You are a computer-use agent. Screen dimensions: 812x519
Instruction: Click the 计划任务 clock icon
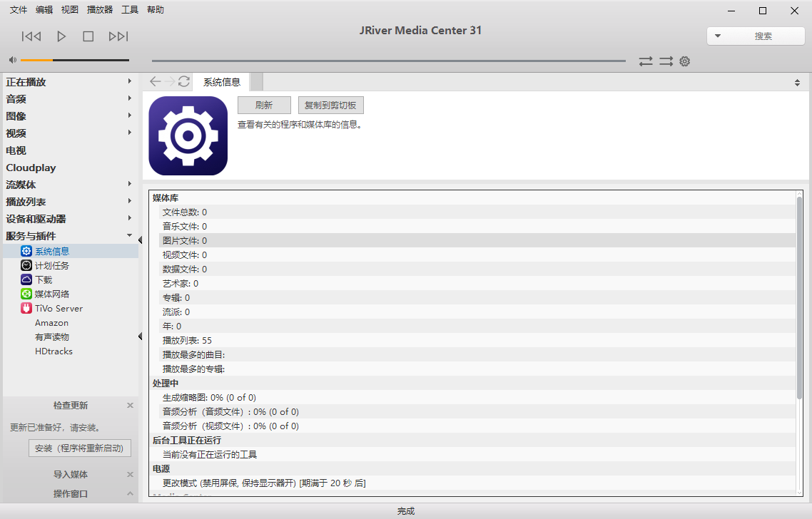26,265
